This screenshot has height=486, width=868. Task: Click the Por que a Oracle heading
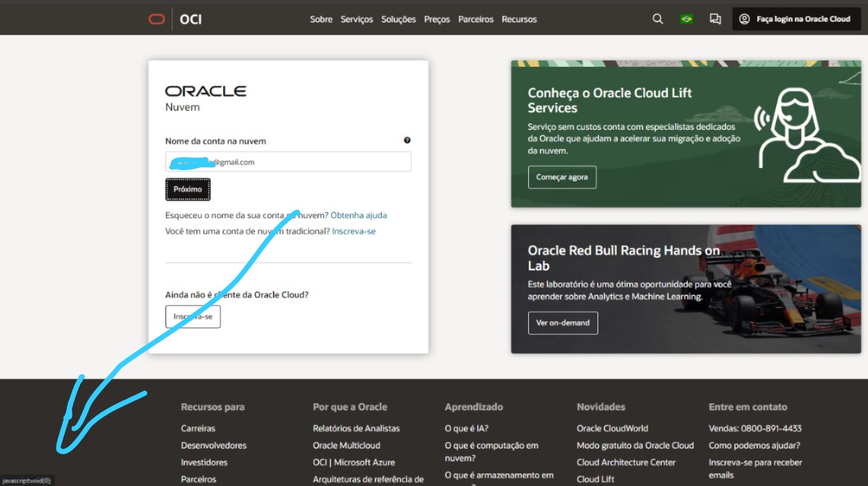click(350, 406)
